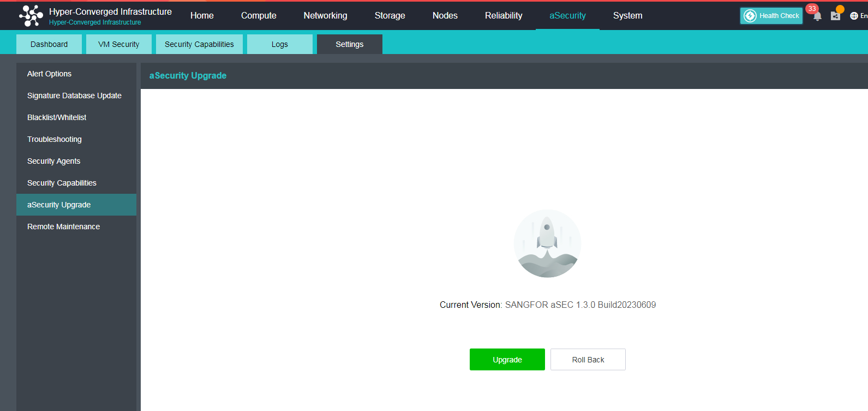868x411 pixels.
Task: Select Security Agents in the sidebar
Action: (76, 161)
